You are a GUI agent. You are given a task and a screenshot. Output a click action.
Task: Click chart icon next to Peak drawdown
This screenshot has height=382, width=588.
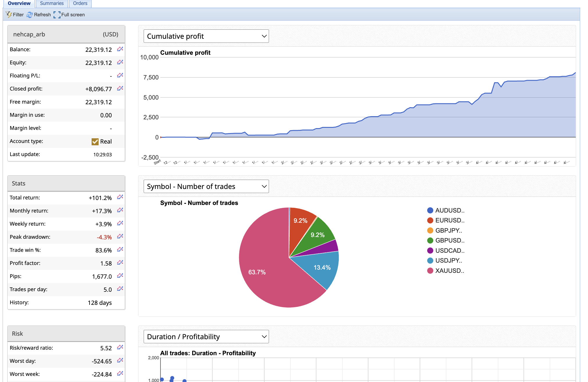click(x=120, y=237)
